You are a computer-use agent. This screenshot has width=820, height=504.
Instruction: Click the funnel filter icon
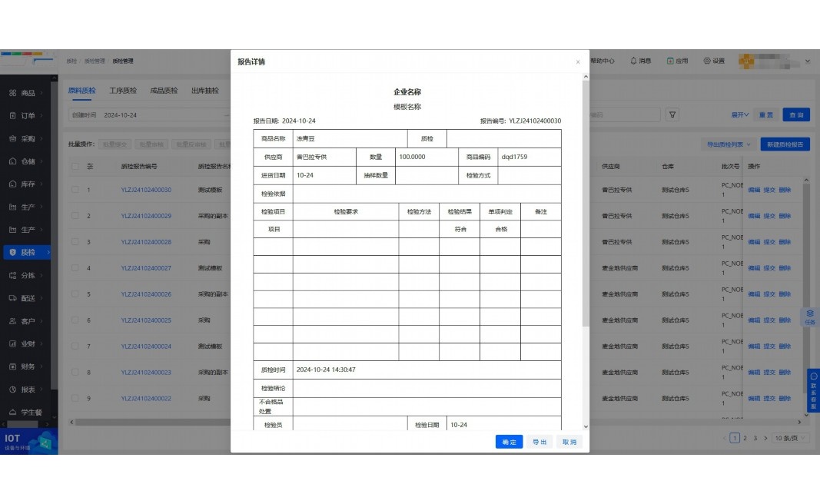coord(672,114)
